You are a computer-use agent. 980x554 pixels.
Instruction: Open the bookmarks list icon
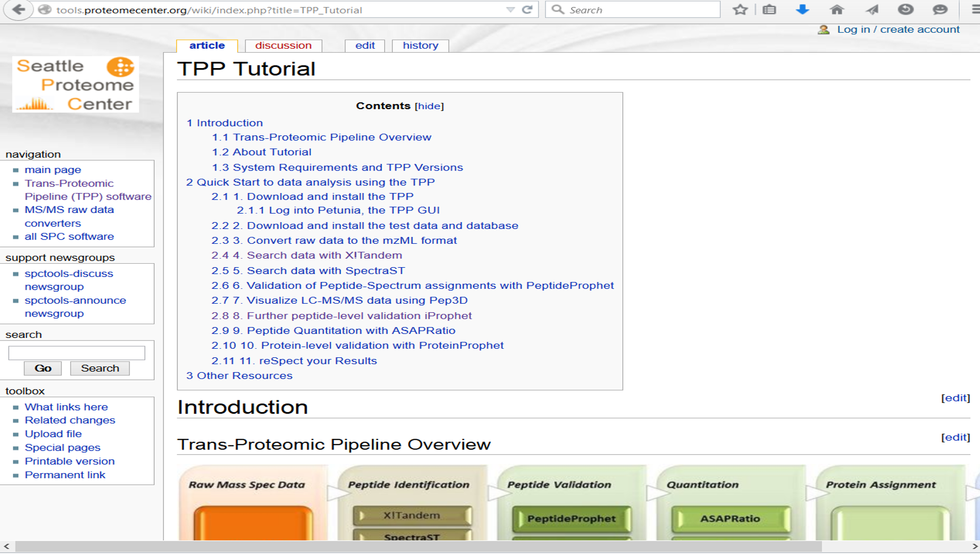769,10
